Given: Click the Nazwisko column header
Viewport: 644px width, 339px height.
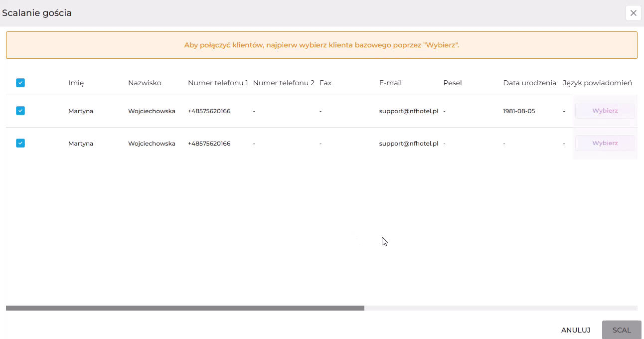Looking at the screenshot, I should (145, 83).
